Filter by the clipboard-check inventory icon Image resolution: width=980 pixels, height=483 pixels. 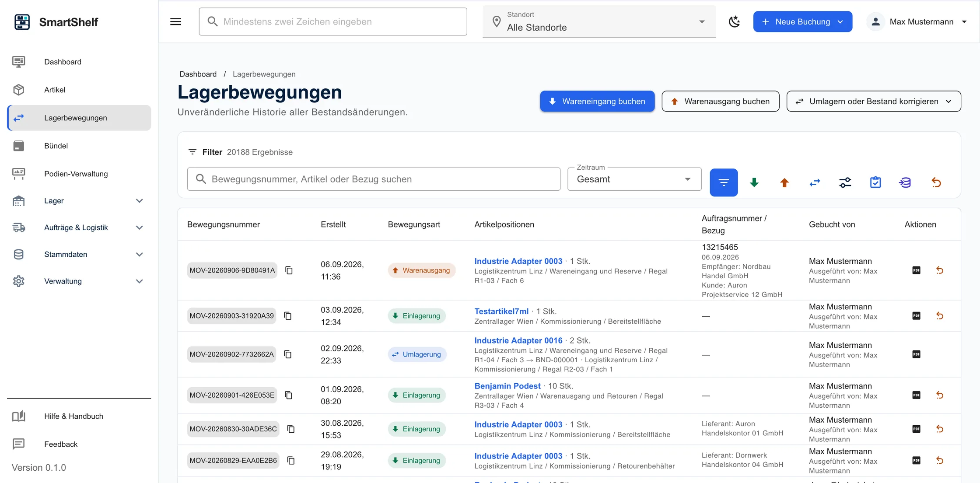[x=875, y=182]
